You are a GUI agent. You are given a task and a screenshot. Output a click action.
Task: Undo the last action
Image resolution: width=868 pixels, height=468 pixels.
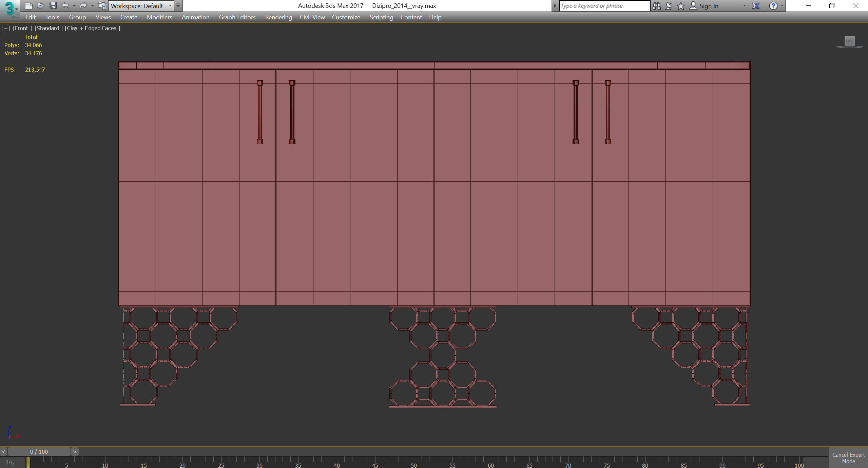pyautogui.click(x=65, y=5)
